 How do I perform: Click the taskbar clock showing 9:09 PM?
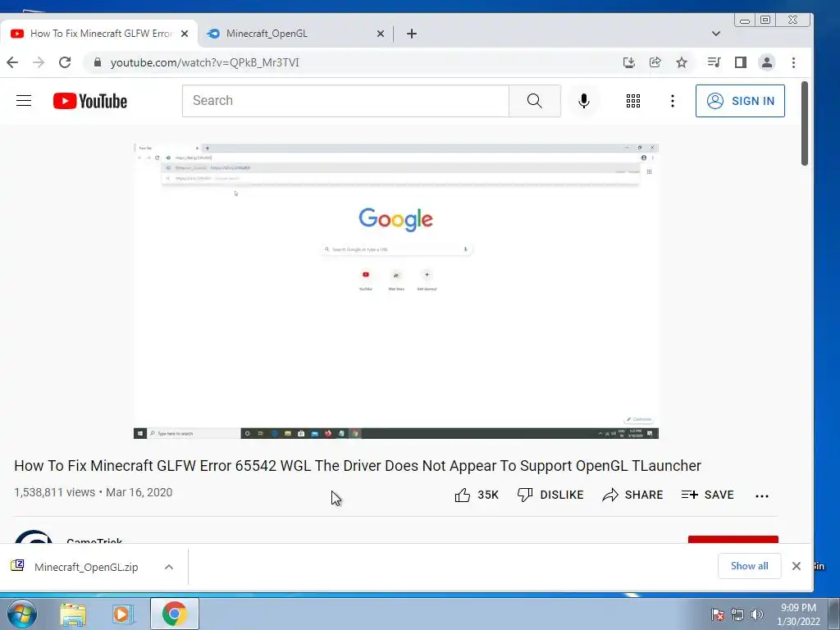pos(798,614)
